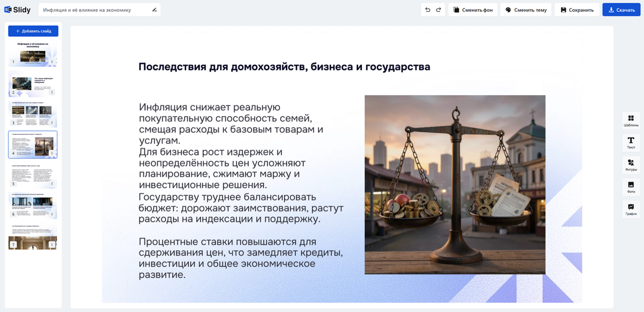Image resolution: width=644 pixels, height=312 pixels.
Task: Click the Сменить фон button
Action: (472, 10)
